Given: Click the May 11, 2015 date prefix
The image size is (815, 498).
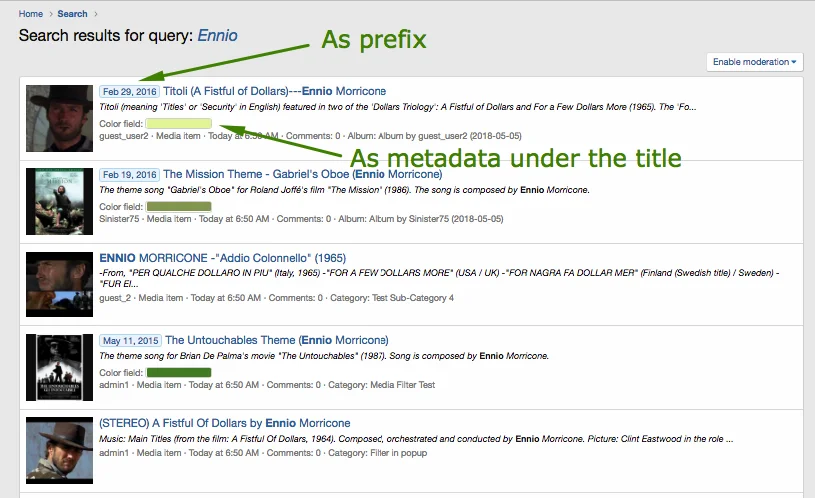Looking at the screenshot, I should [129, 340].
